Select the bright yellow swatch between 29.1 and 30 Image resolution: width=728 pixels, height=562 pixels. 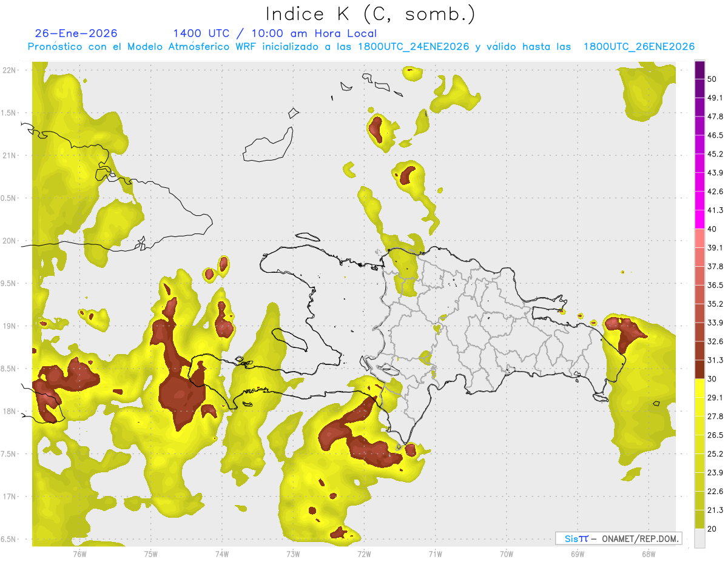tap(699, 388)
